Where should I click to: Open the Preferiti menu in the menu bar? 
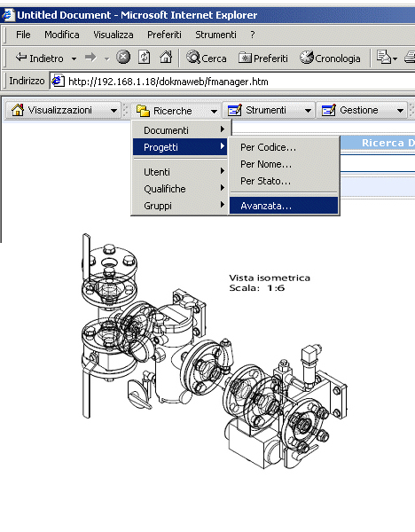pyautogui.click(x=164, y=35)
